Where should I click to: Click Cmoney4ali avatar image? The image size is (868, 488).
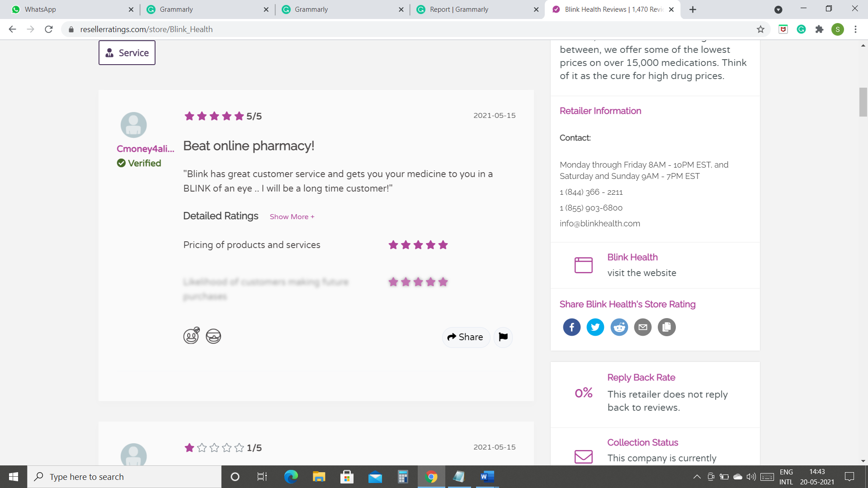(x=133, y=125)
